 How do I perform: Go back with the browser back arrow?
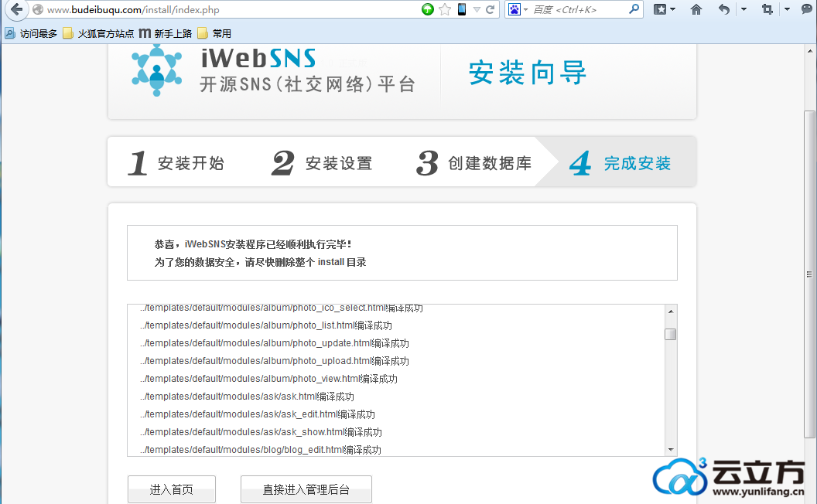click(x=17, y=9)
